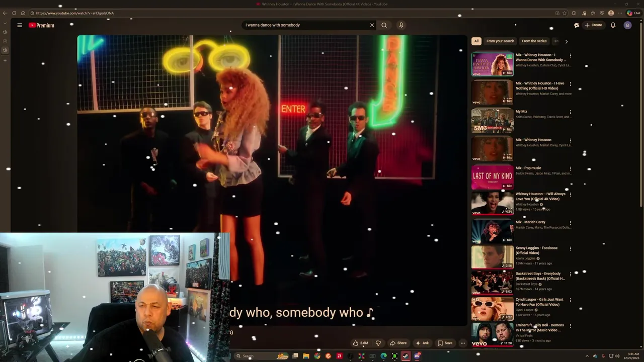Open Mix - Whitney Houston I Have Nothing title
The width and height of the screenshot is (644, 362).
point(540,86)
